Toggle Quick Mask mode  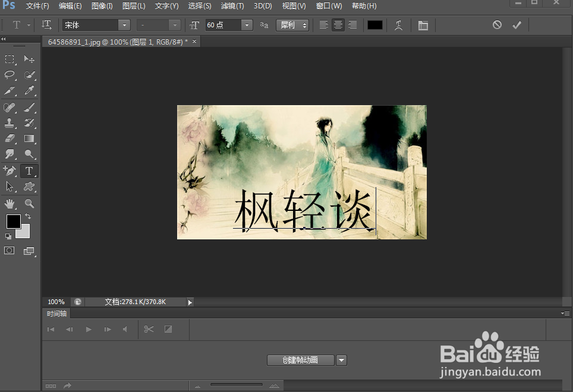[10, 251]
